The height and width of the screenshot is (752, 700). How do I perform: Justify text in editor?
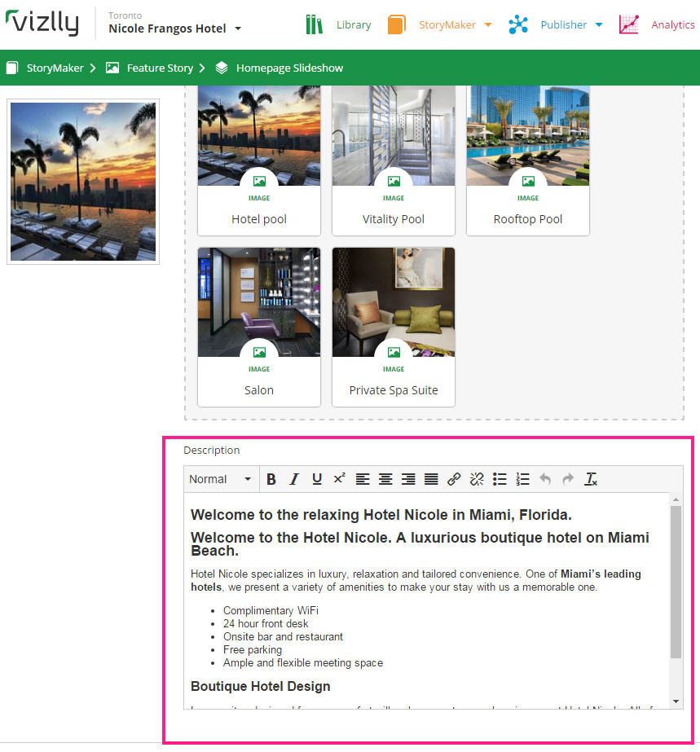pos(431,478)
